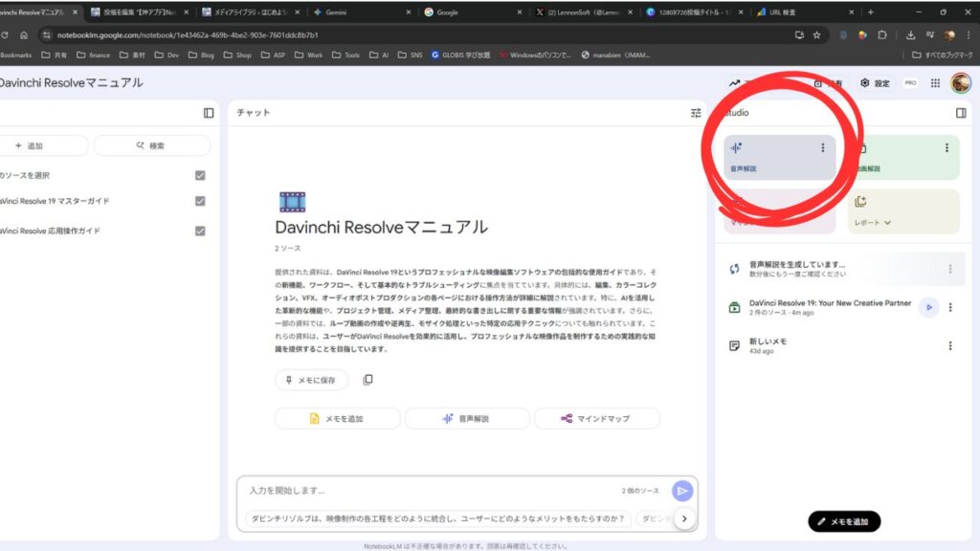980x551 pixels.
Task: Click the black メモを追加 Studio button
Action: tap(844, 521)
